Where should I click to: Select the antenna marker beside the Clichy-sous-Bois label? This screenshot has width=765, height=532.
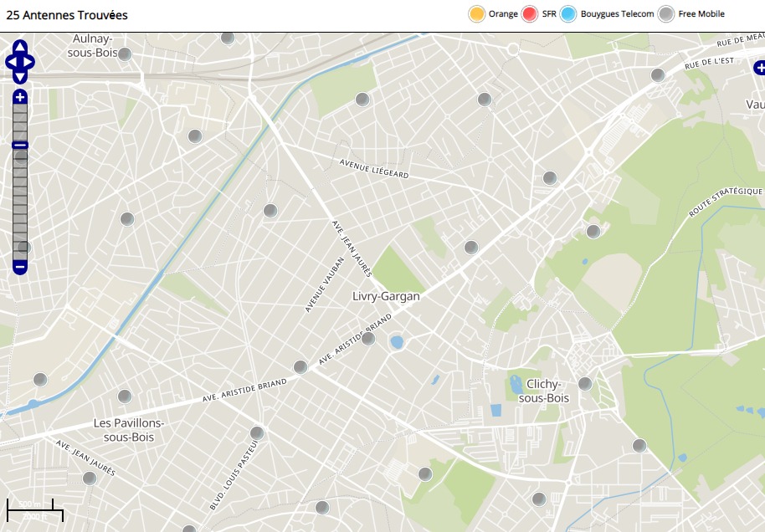[585, 384]
